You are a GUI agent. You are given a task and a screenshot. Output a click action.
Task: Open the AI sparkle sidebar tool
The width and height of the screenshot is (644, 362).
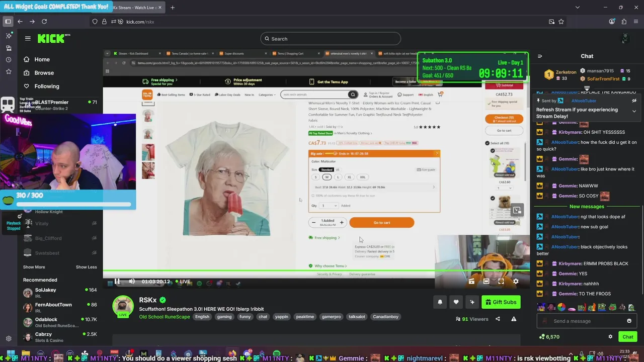(x=9, y=36)
